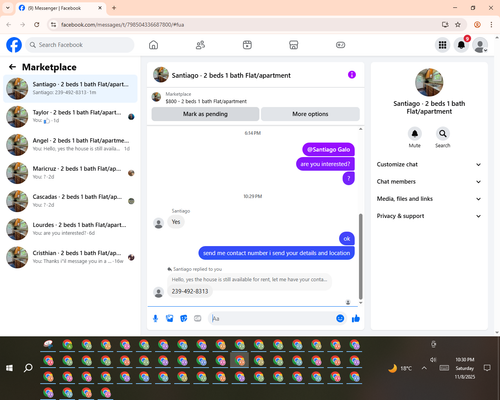500x400 pixels.
Task: Open Facebook Home tab icon
Action: (153, 45)
